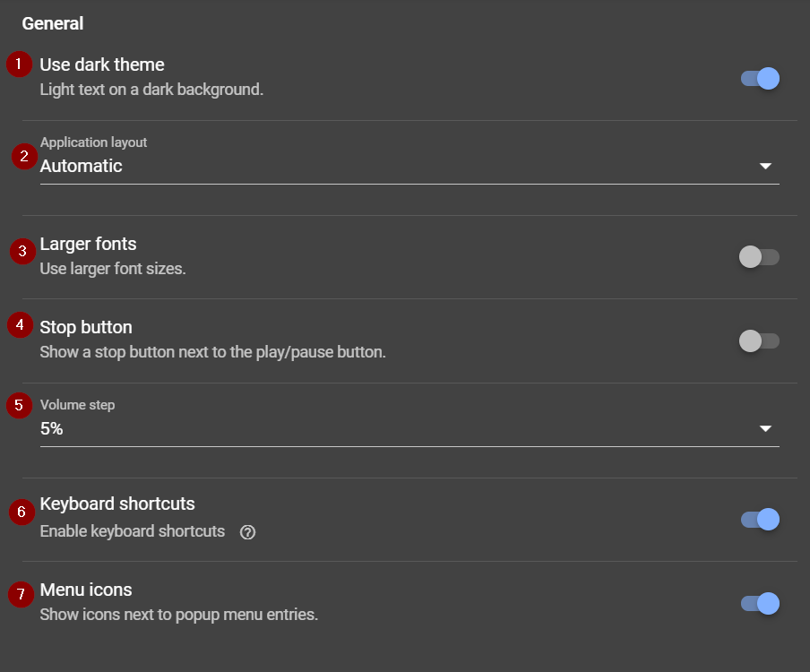The height and width of the screenshot is (672, 810).
Task: Click red annotation marker number 2
Action: (24, 156)
